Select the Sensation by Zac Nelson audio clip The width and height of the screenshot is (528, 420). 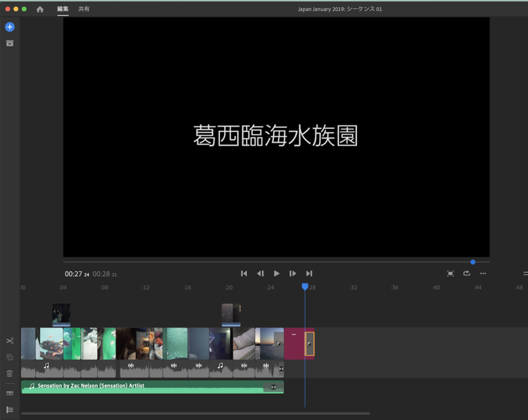coord(144,387)
